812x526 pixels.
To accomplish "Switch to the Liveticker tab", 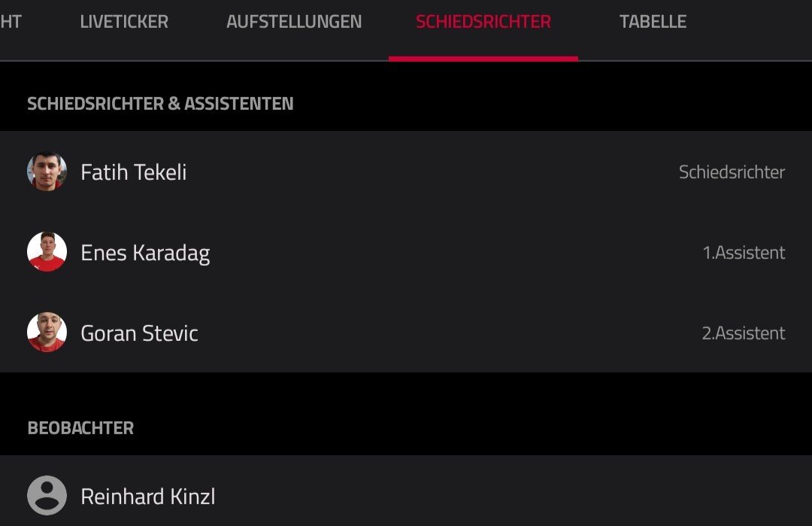I will tap(124, 22).
